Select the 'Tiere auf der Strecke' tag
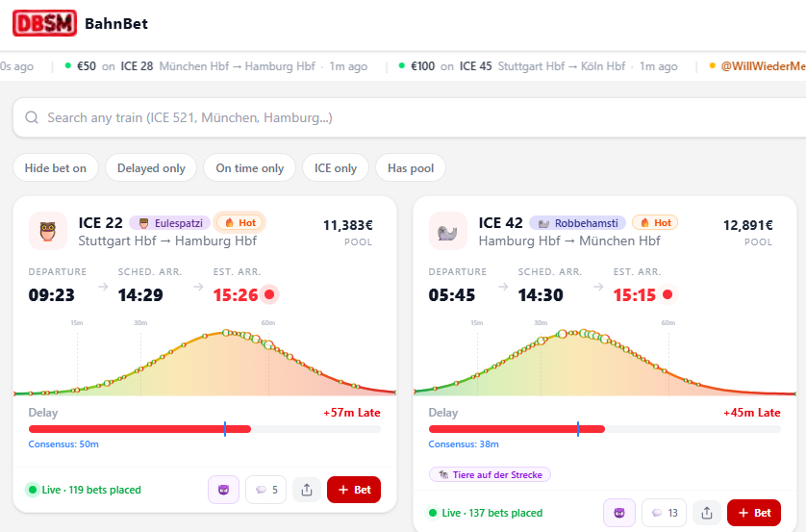This screenshot has width=806, height=532. point(490,474)
